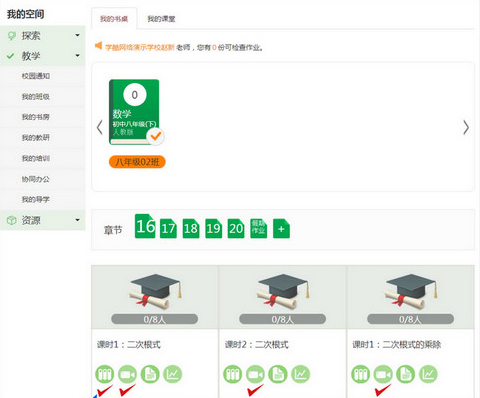480x398 pixels.
Task: Click the orange speaker notice icon
Action: pos(99,45)
